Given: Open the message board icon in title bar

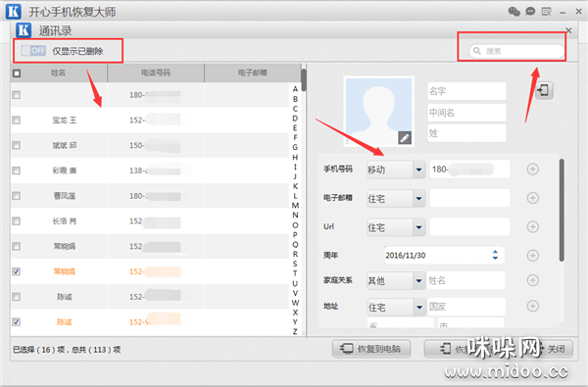Looking at the screenshot, I should point(547,12).
